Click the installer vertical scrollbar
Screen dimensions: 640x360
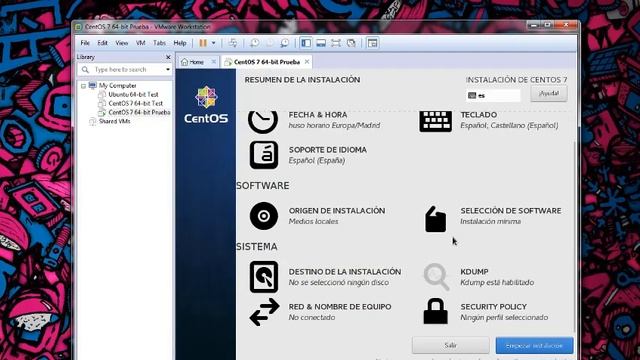pyautogui.click(x=575, y=237)
